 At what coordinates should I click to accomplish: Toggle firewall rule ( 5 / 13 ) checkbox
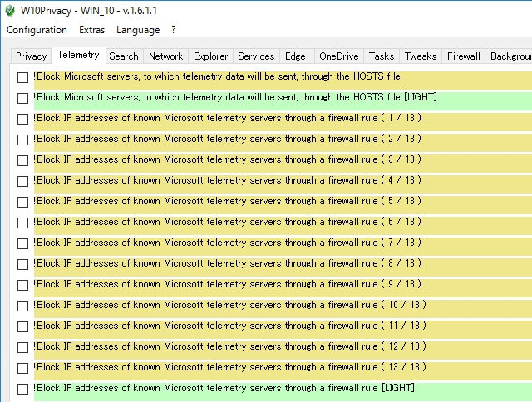click(22, 202)
